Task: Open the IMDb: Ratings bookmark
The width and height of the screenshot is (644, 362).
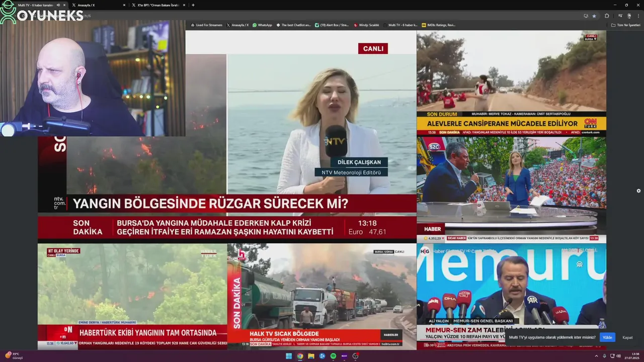Action: coord(438,25)
